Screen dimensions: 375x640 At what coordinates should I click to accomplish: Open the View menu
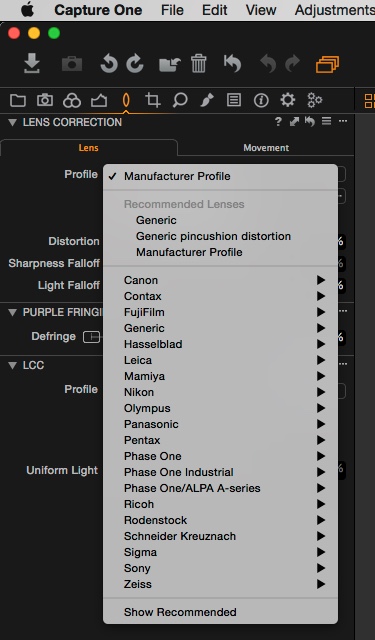click(x=261, y=10)
